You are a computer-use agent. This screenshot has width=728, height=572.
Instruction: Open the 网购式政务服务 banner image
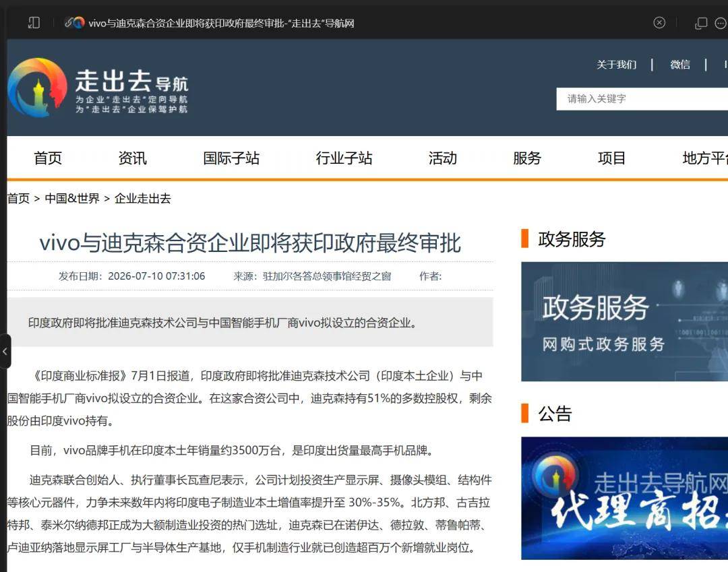point(624,321)
